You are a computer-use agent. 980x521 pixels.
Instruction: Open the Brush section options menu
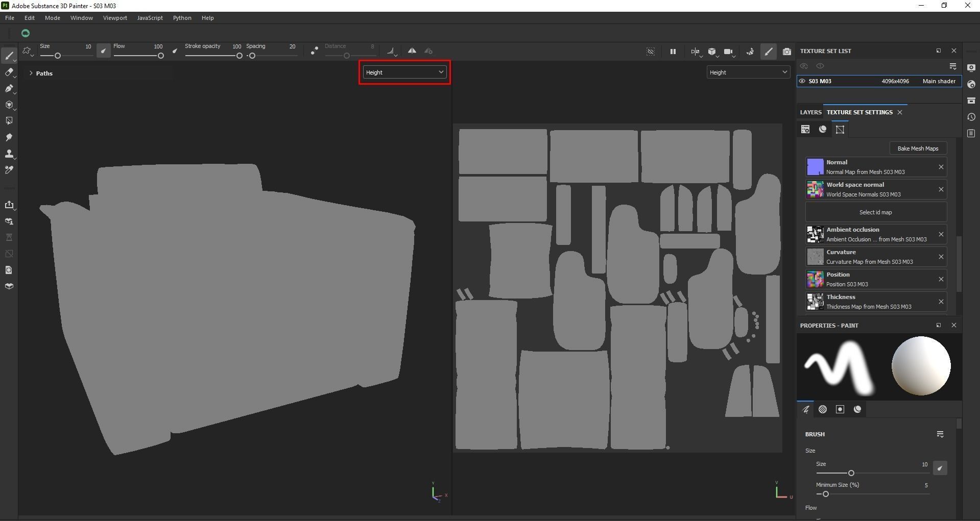(x=940, y=434)
